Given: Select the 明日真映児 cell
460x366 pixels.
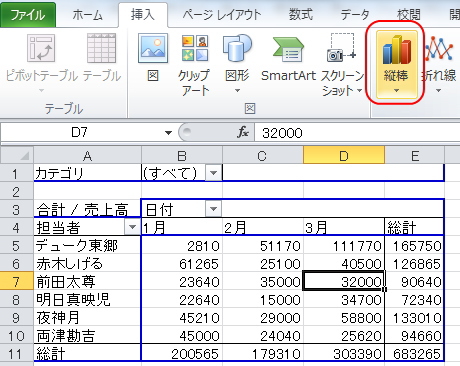Looking at the screenshot, I should (x=87, y=299).
